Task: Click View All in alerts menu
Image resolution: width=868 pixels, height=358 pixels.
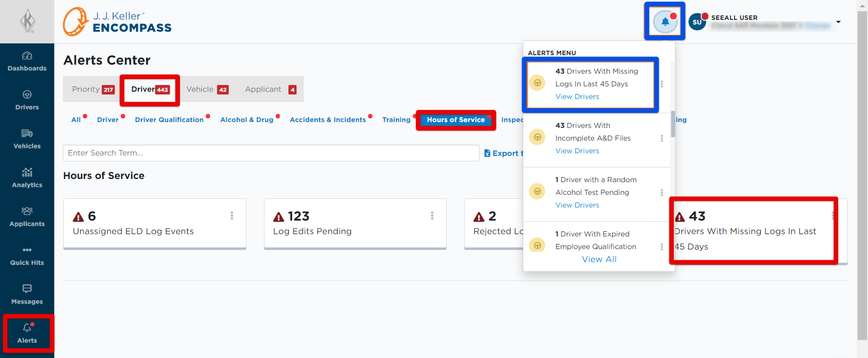Action: 599,259
